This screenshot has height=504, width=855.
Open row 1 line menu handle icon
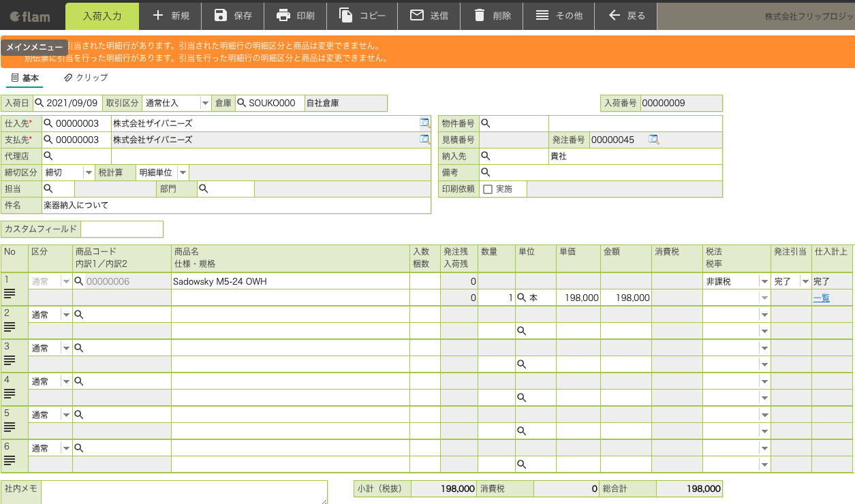(10, 294)
